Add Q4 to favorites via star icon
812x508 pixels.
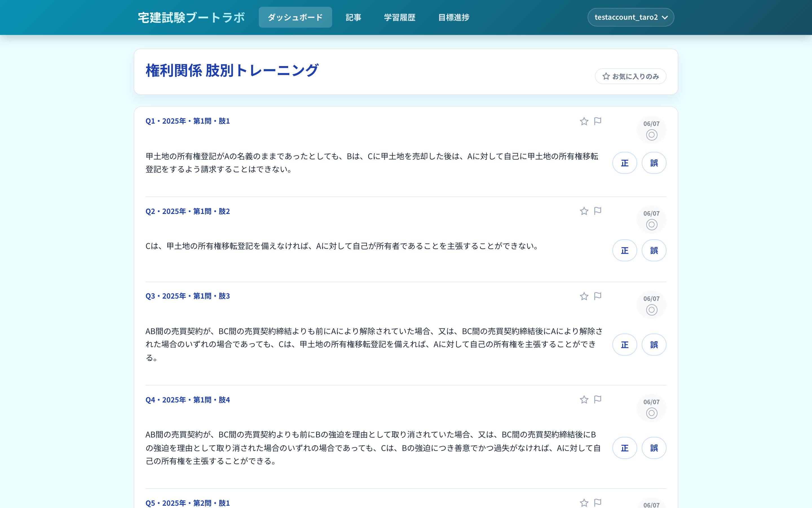pyautogui.click(x=584, y=399)
